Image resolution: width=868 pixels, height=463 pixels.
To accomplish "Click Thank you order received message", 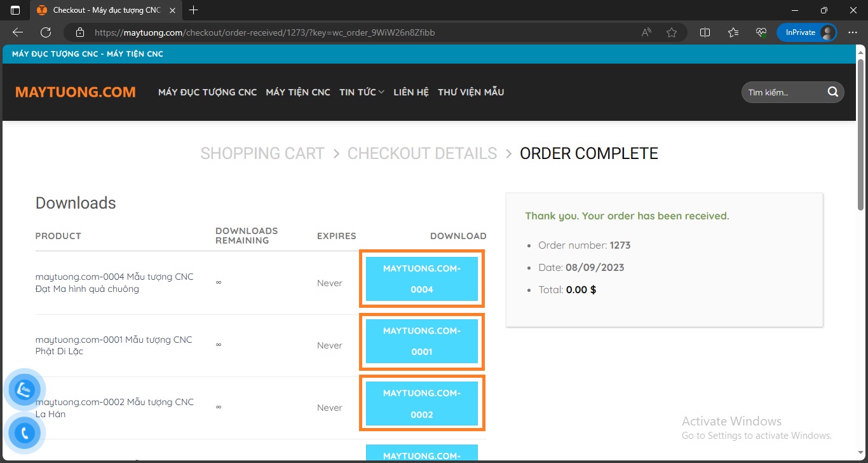I will (x=627, y=216).
